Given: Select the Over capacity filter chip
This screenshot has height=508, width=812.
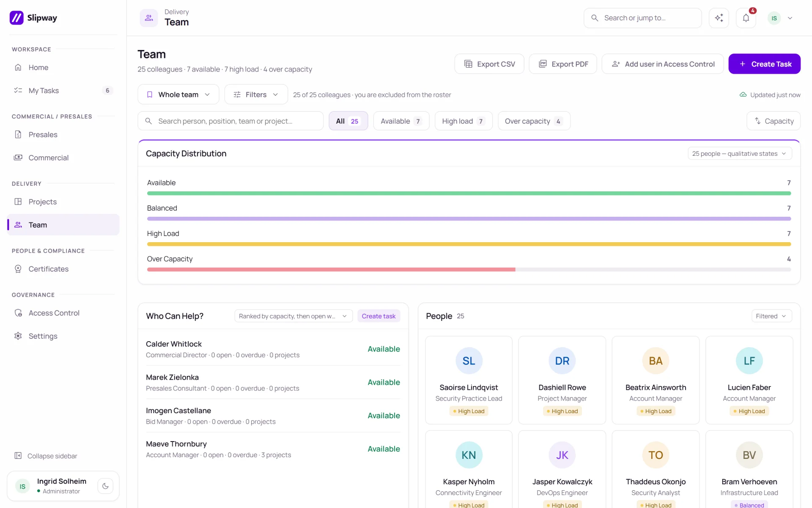Looking at the screenshot, I should click(534, 121).
